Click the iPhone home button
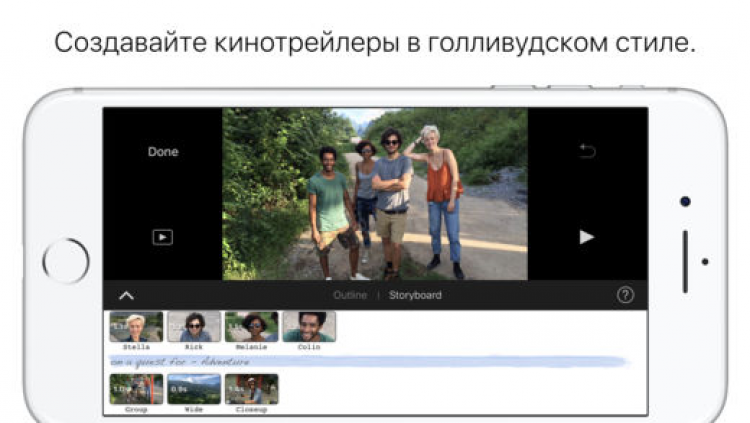The image size is (750, 423). 66,261
